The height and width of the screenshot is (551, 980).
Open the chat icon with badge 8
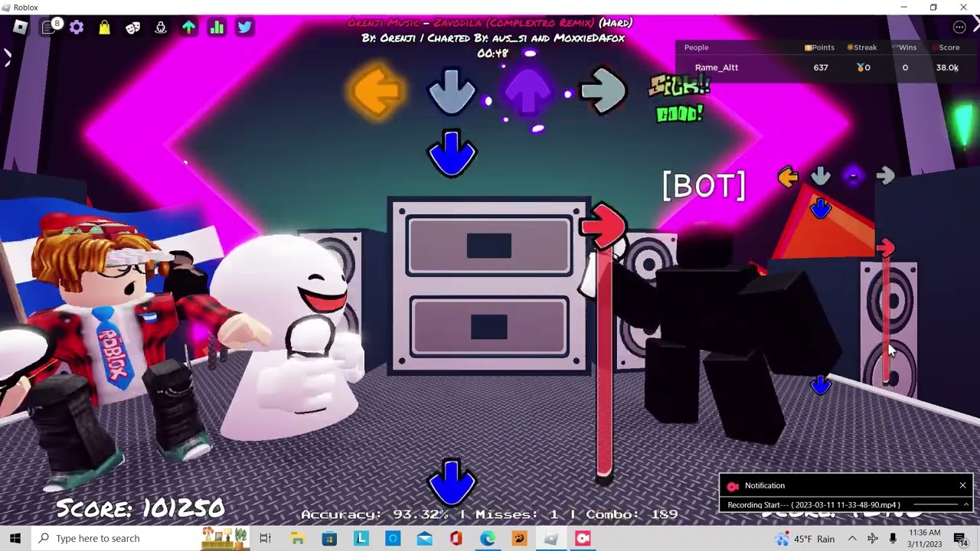pyautogui.click(x=49, y=28)
